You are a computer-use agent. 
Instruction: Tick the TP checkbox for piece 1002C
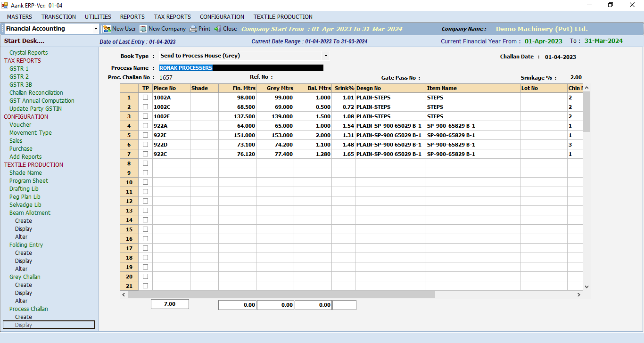145,107
